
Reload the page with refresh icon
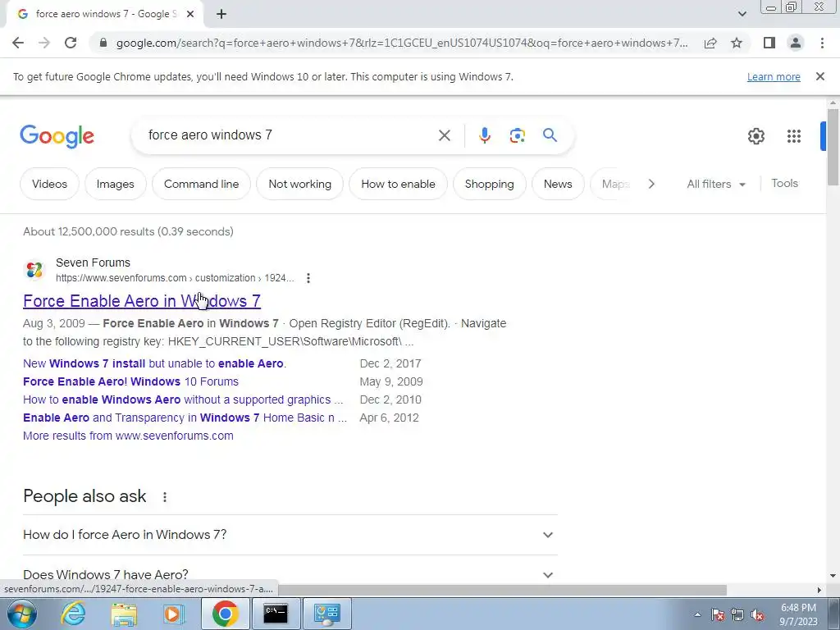(x=71, y=43)
